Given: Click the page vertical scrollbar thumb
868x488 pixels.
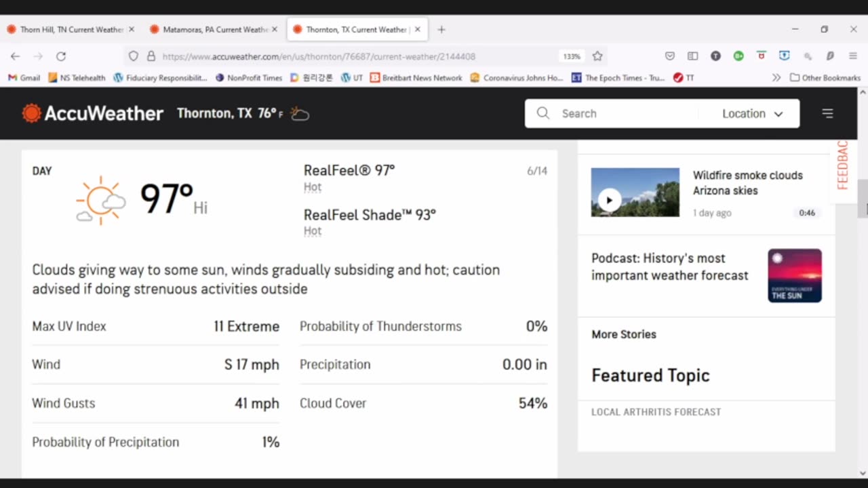Looking at the screenshot, I should (862, 199).
